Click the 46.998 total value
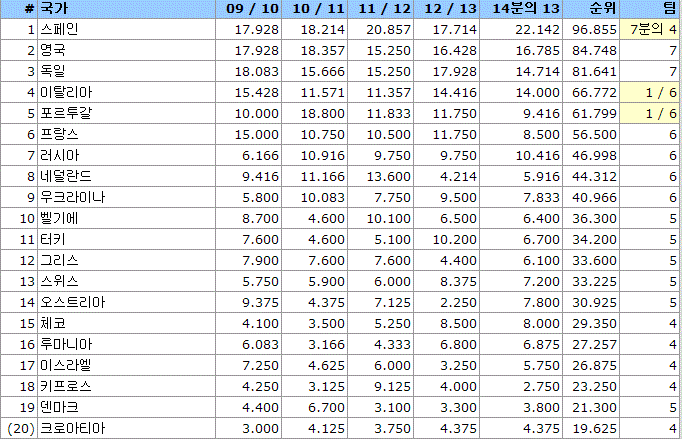 (x=594, y=155)
